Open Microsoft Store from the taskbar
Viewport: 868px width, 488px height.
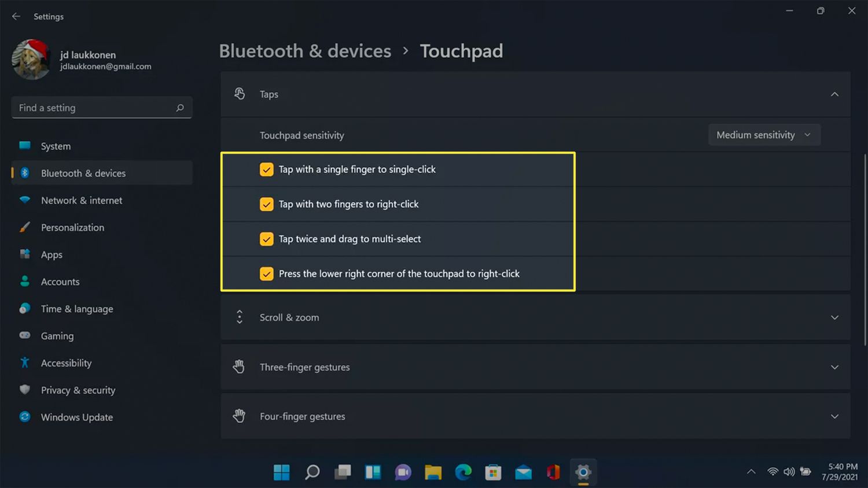click(x=493, y=472)
